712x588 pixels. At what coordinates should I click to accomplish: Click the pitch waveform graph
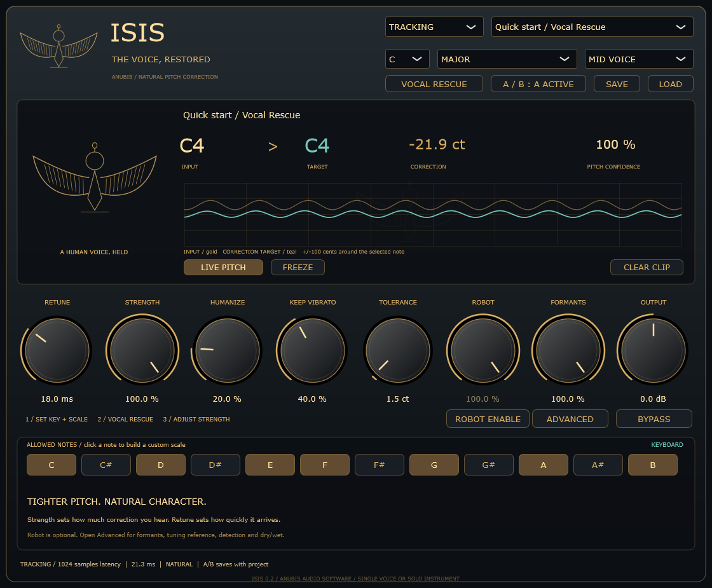point(433,214)
